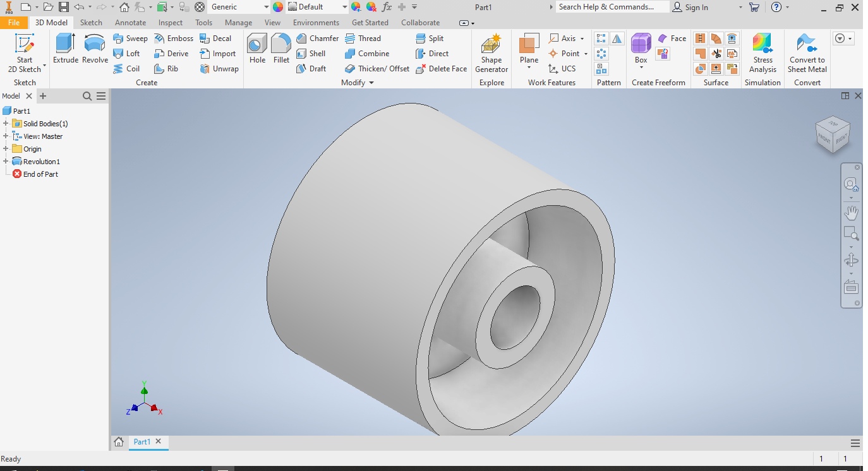Open Stress Analysis simulation
Screen dimensions: 868x471
pyautogui.click(x=763, y=53)
